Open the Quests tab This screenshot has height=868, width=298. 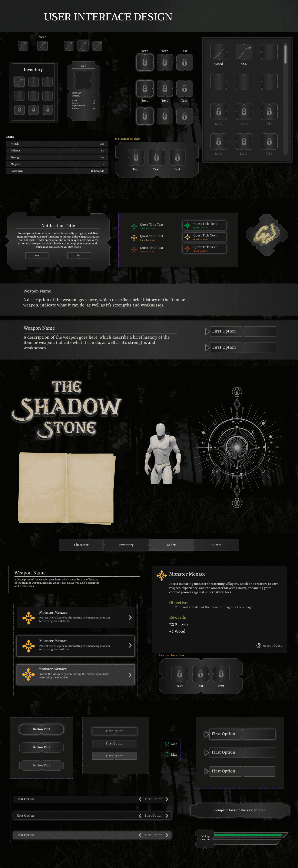point(216,545)
